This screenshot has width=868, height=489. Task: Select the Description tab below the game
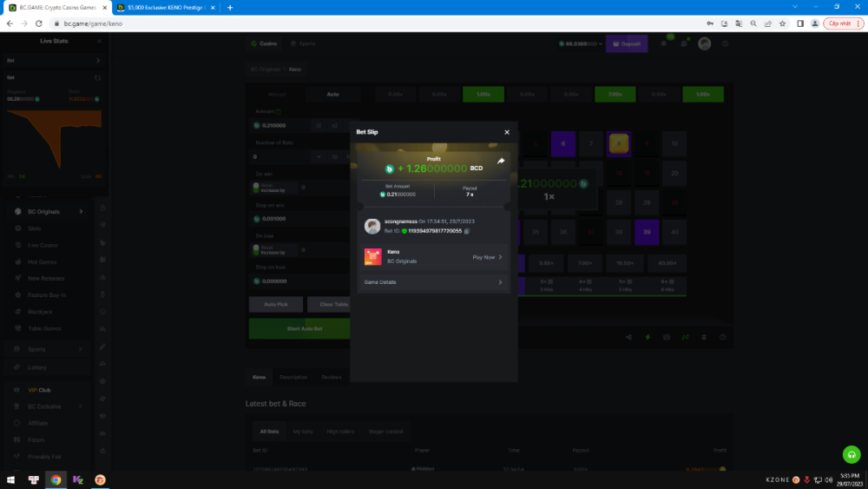[x=293, y=377]
